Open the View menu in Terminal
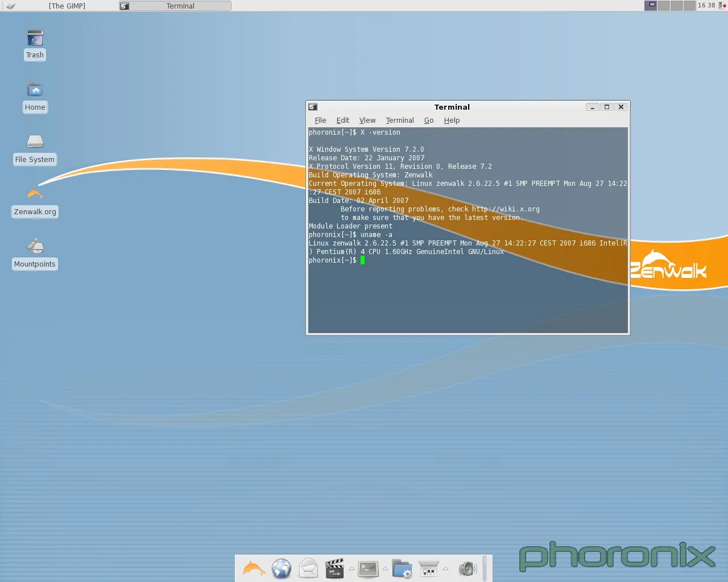Image resolution: width=728 pixels, height=582 pixels. pyautogui.click(x=367, y=120)
